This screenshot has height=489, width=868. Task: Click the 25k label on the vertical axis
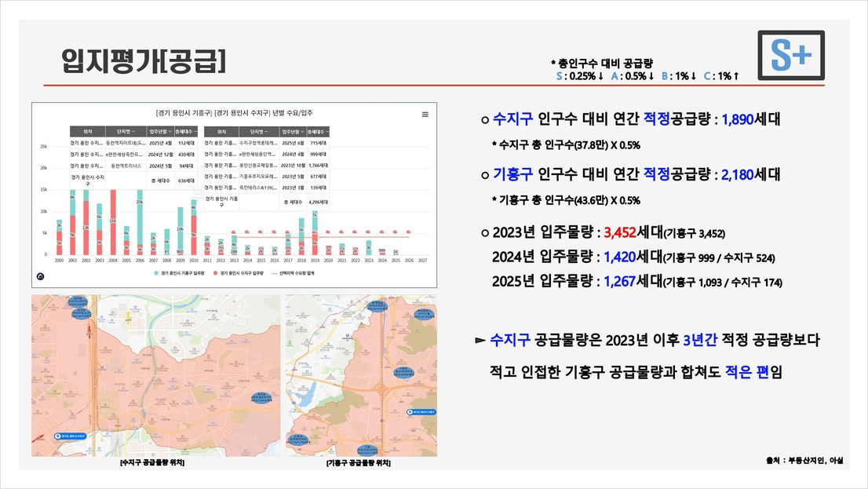click(44, 146)
